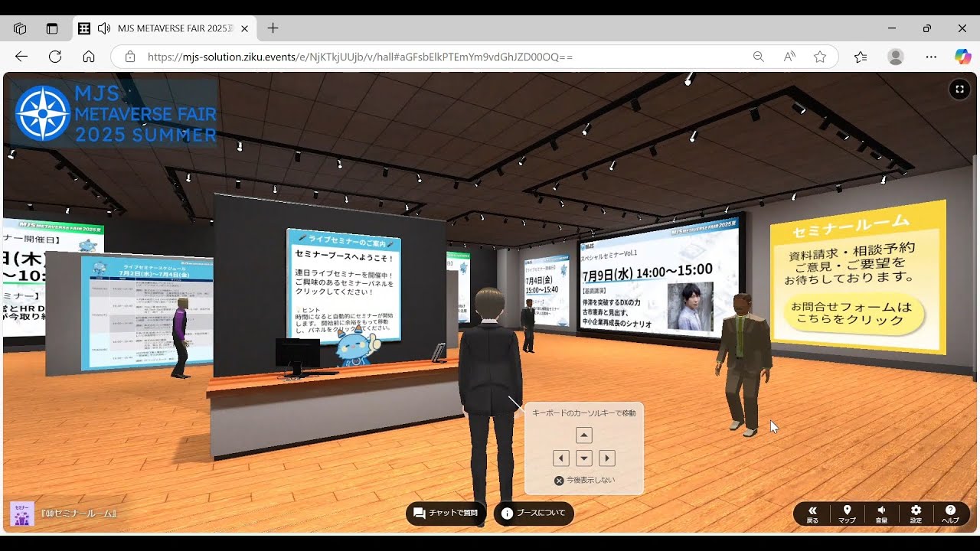
Task: Open the Copilot sidebar
Action: click(x=962, y=57)
